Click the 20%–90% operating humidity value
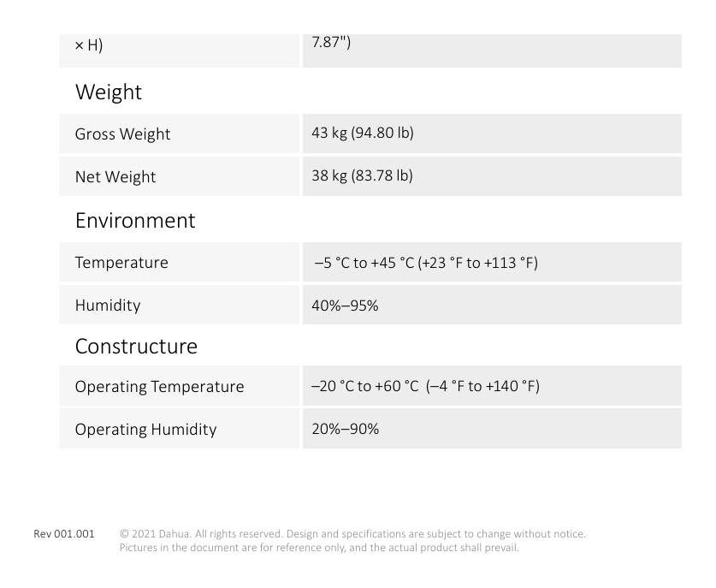 (x=346, y=429)
